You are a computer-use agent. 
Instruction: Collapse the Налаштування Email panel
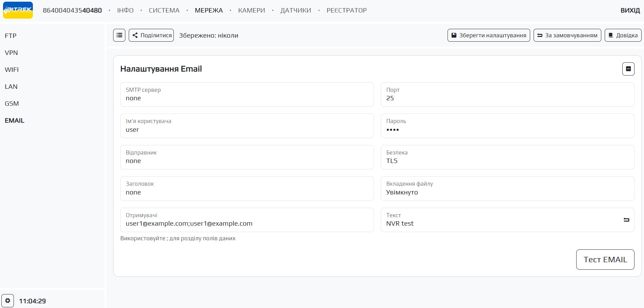628,69
